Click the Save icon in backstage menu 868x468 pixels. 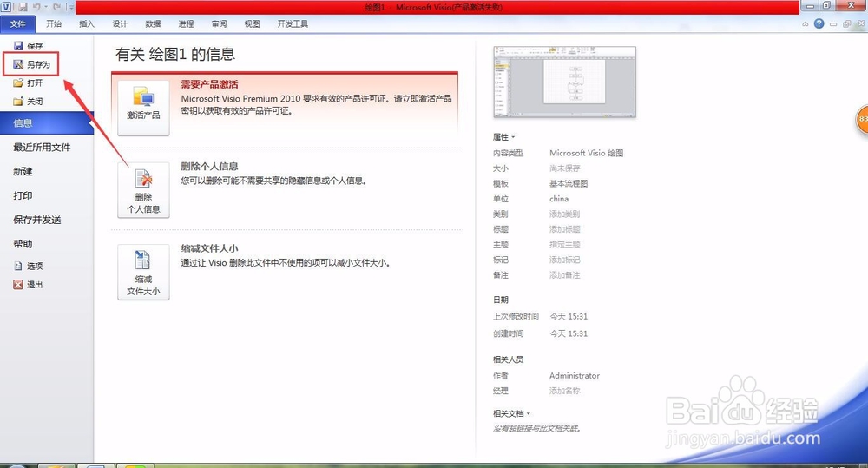18,46
